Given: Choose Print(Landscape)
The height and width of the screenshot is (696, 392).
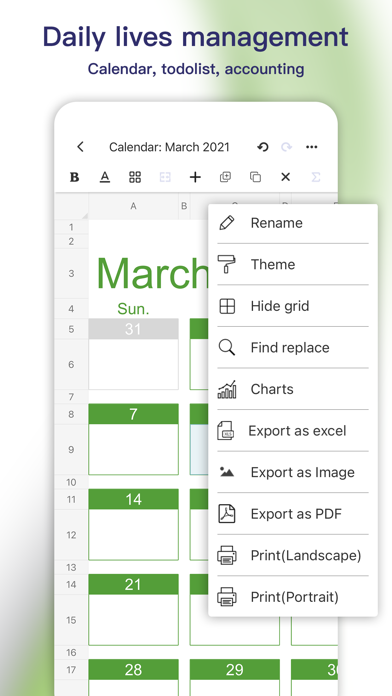Looking at the screenshot, I should tap(293, 555).
